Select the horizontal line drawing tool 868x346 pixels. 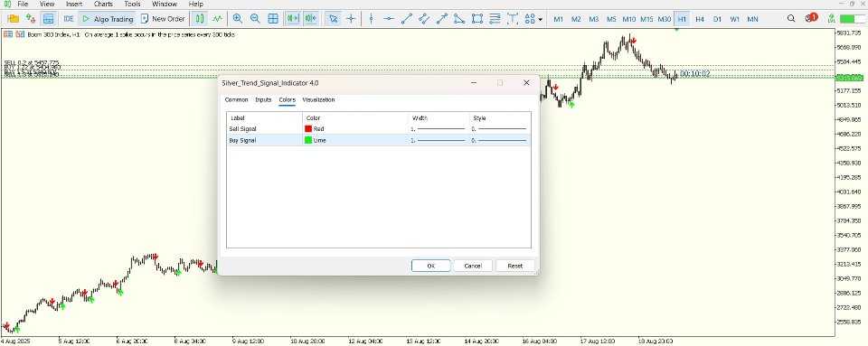coord(389,19)
